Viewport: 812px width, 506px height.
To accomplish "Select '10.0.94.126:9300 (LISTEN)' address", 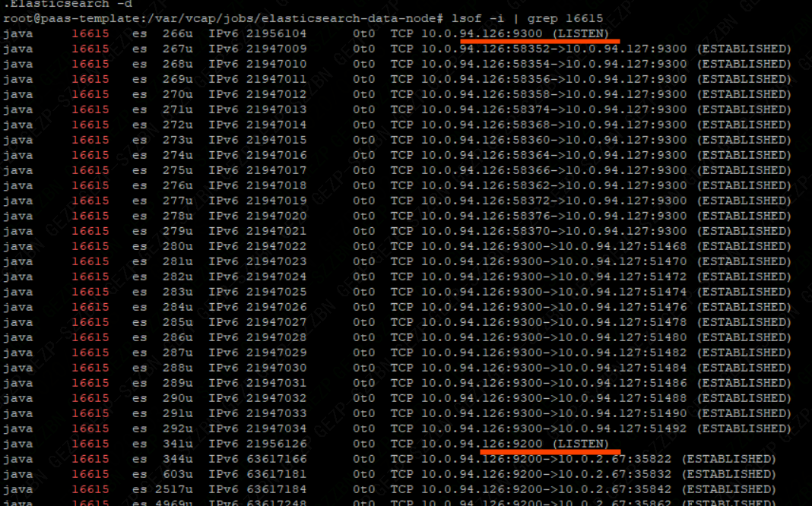I will tap(515, 33).
